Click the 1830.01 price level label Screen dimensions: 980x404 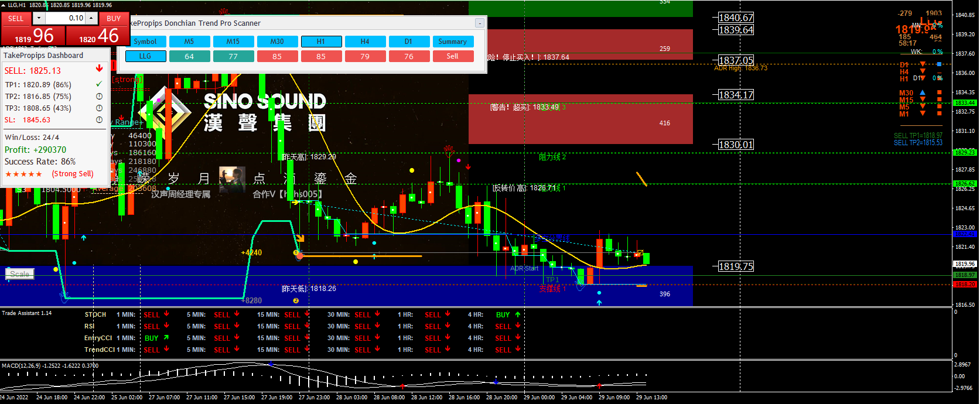[x=736, y=145]
